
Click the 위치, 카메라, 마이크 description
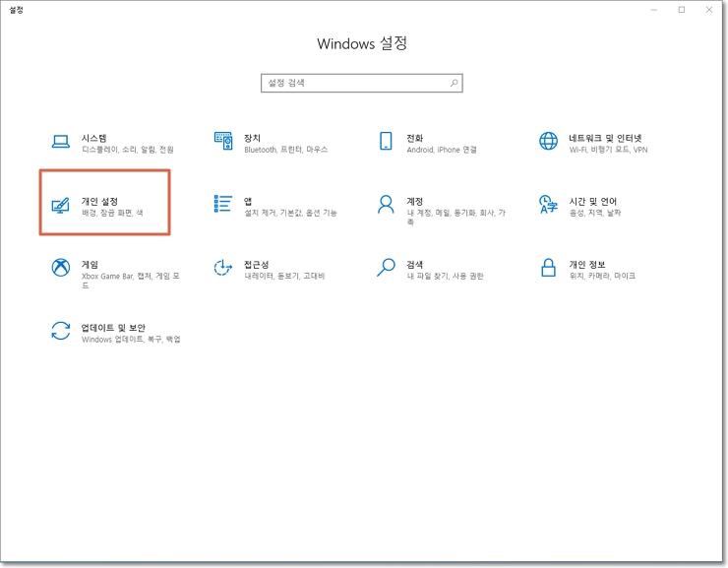point(602,276)
